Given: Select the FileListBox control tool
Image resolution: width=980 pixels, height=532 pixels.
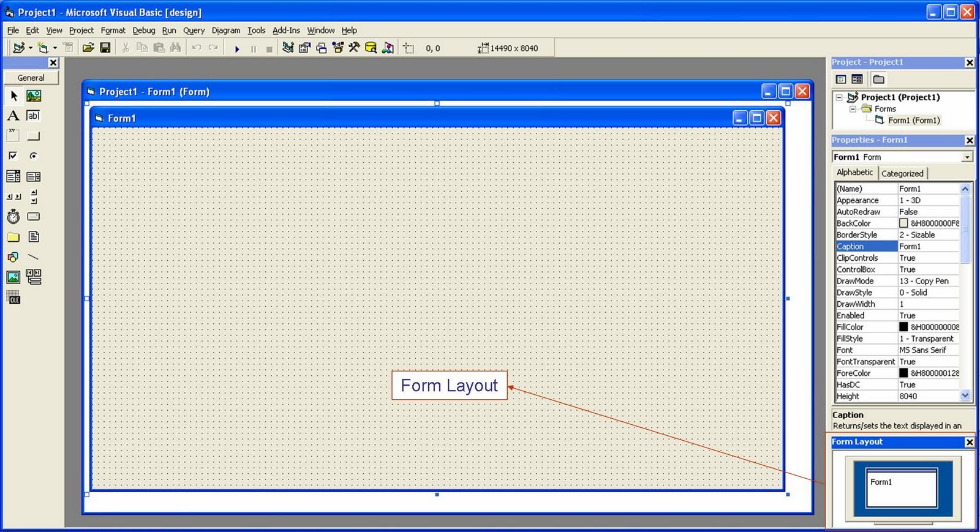Looking at the screenshot, I should 34,237.
